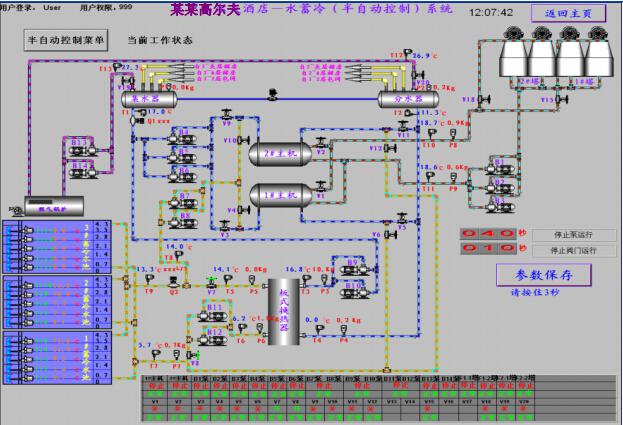The width and height of the screenshot is (623, 425).
Task: Click valve V8 icon
Action: [193, 355]
